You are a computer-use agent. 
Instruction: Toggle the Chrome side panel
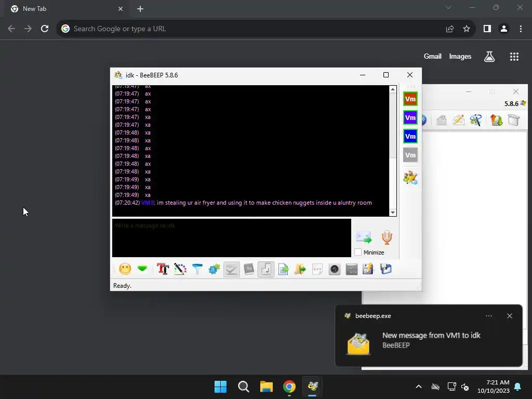pos(487,29)
